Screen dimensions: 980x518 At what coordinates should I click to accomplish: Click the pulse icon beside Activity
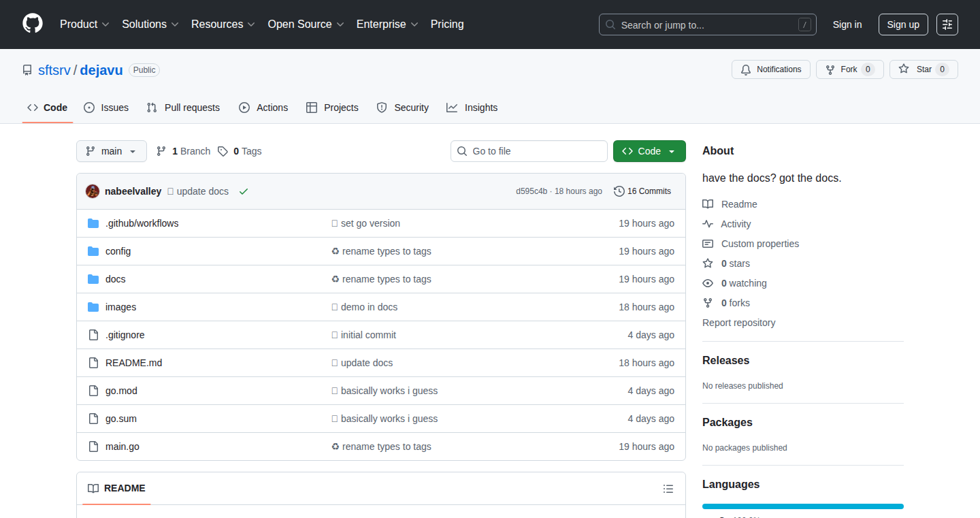[708, 224]
